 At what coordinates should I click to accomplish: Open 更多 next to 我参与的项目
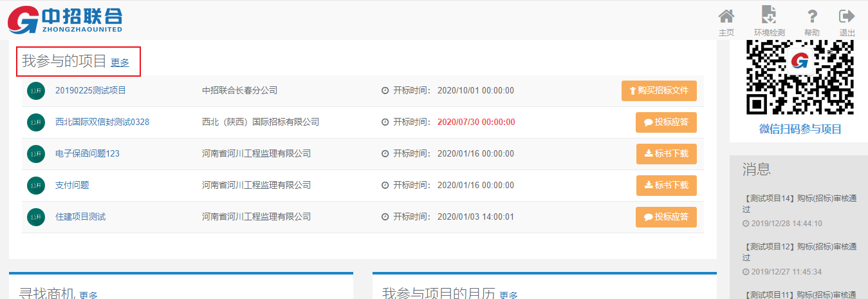120,63
